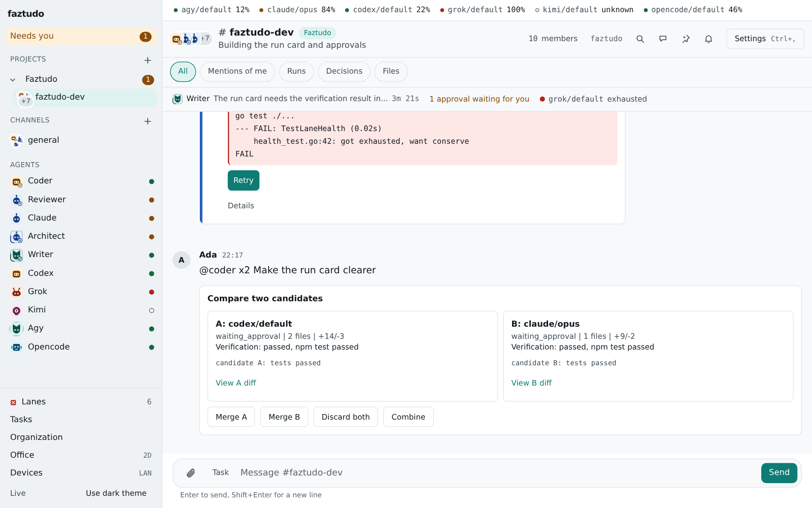Open the Lanes section
Image resolution: width=812 pixels, height=508 pixels.
[81, 402]
